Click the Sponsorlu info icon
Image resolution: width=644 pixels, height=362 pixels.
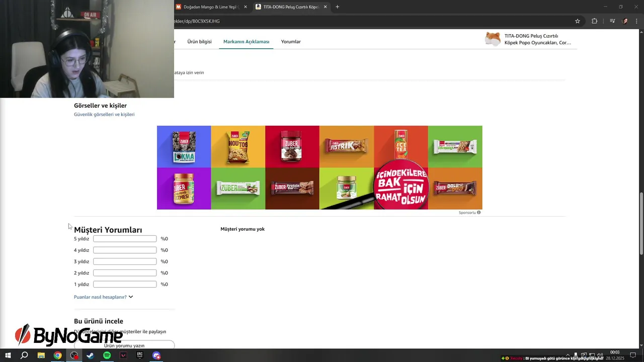pos(478,213)
